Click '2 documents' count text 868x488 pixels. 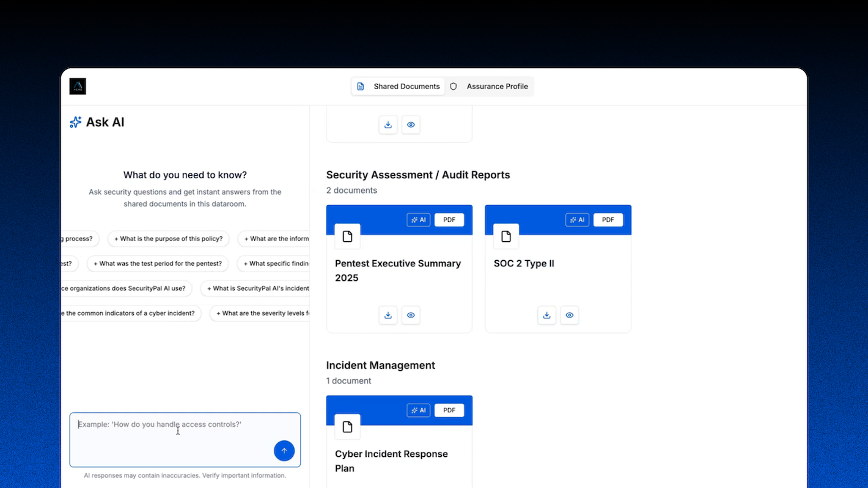351,191
